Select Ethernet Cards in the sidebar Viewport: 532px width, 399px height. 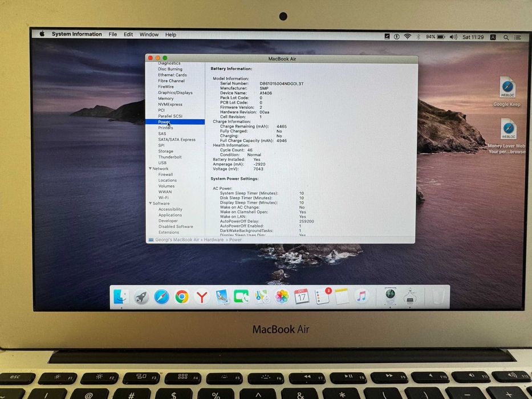point(172,75)
